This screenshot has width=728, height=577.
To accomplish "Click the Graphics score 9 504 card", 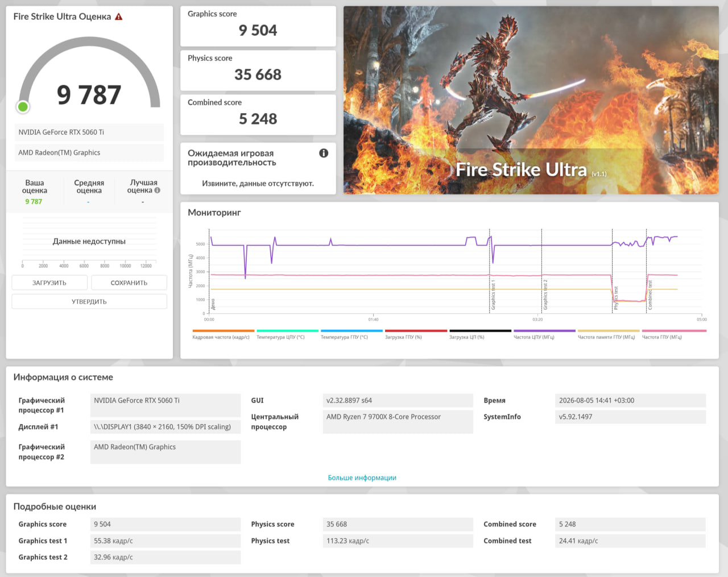I will click(258, 26).
